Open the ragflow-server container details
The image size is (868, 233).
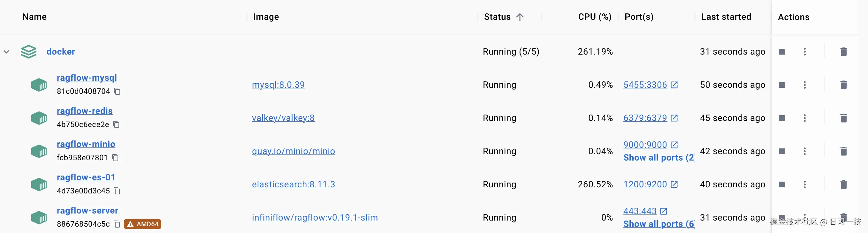coord(87,210)
